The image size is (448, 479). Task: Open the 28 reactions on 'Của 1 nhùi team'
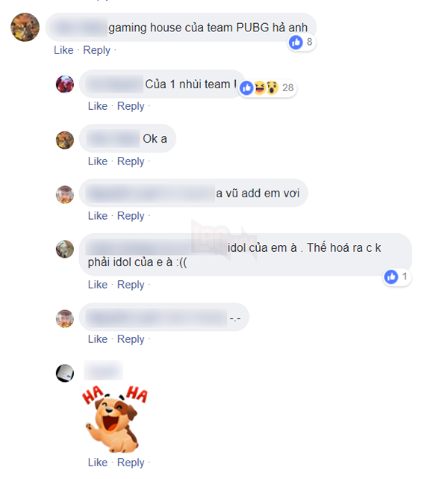click(267, 88)
